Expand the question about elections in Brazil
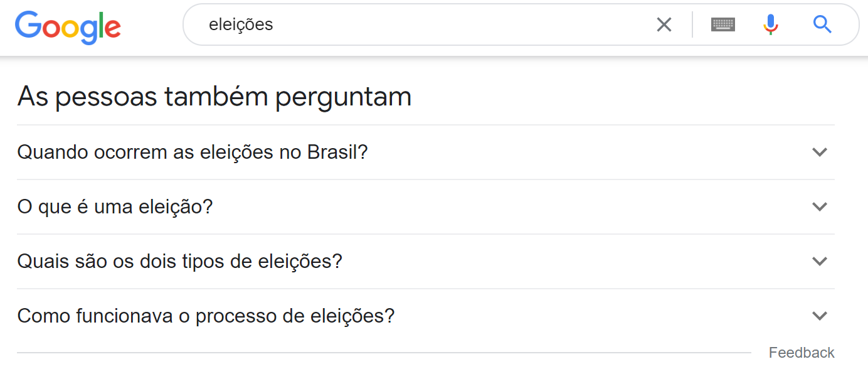The image size is (868, 369). [x=819, y=152]
